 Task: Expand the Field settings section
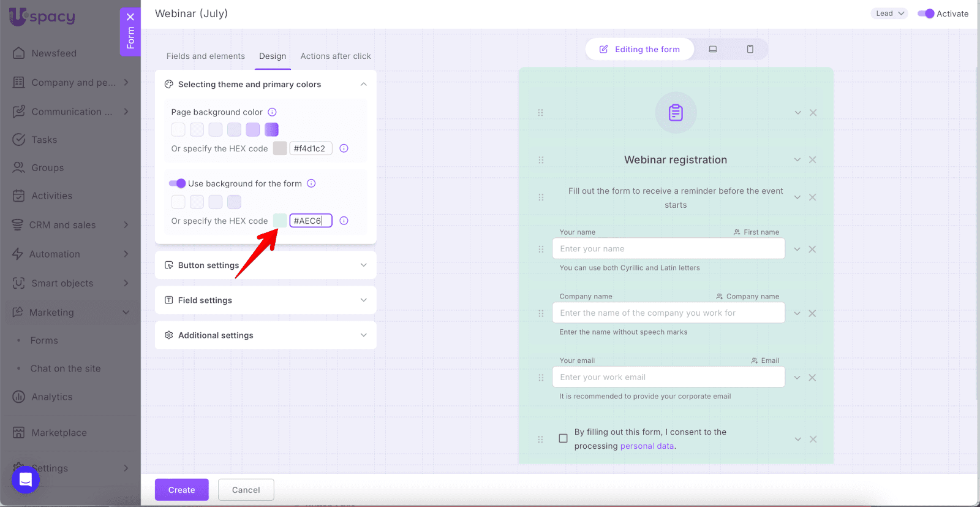(x=265, y=300)
